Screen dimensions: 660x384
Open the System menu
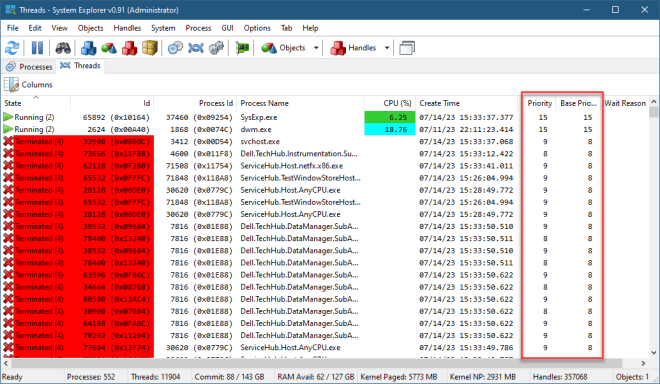tap(163, 28)
